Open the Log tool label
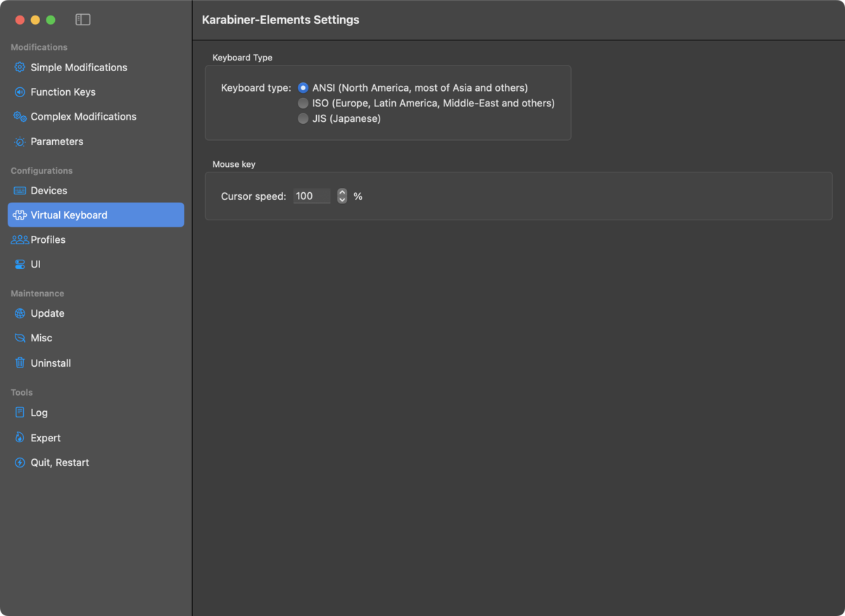Screen dimensions: 845x616 (39, 413)
